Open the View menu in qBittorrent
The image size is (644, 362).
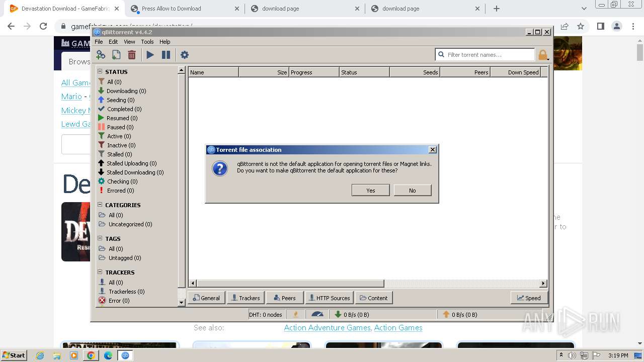point(129,42)
